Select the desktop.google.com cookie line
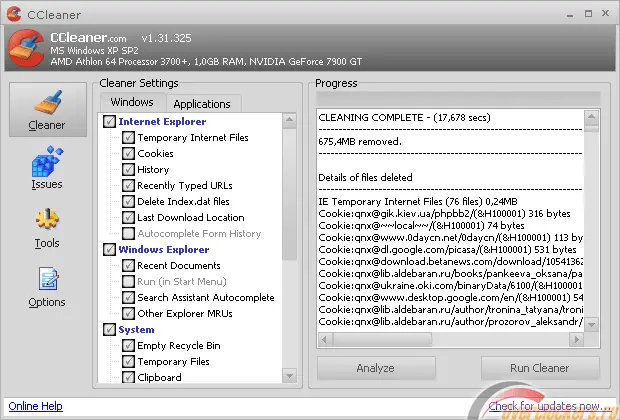 [450, 297]
